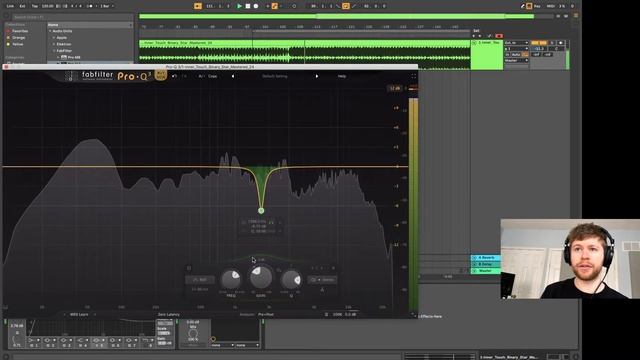640x360 pixels.
Task: Select Favorites in the Collections list
Action: click(20, 31)
